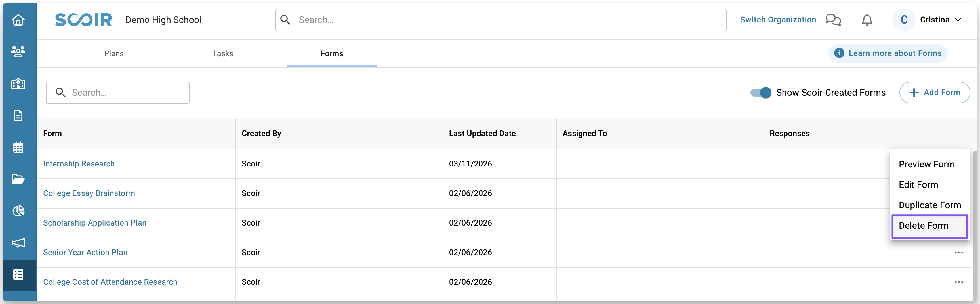Open options for Senior Year Action Plan
The height and width of the screenshot is (304, 980).
click(x=958, y=253)
